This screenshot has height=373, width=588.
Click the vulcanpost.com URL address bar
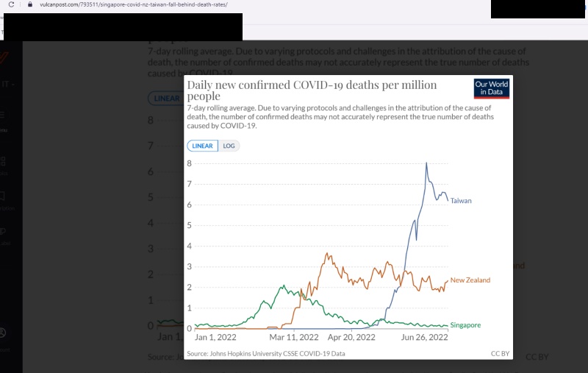pos(132,4)
